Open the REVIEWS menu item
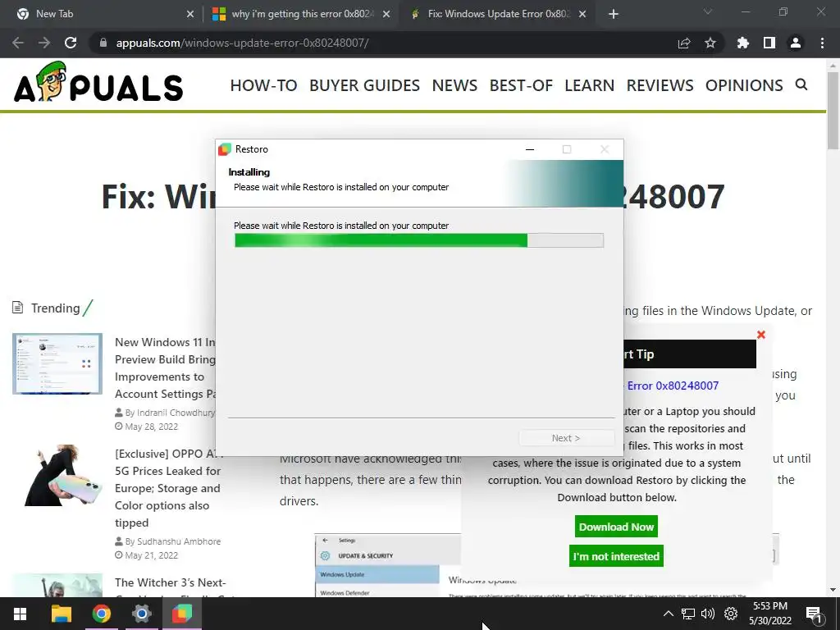Viewport: 840px width, 630px height. click(x=660, y=85)
